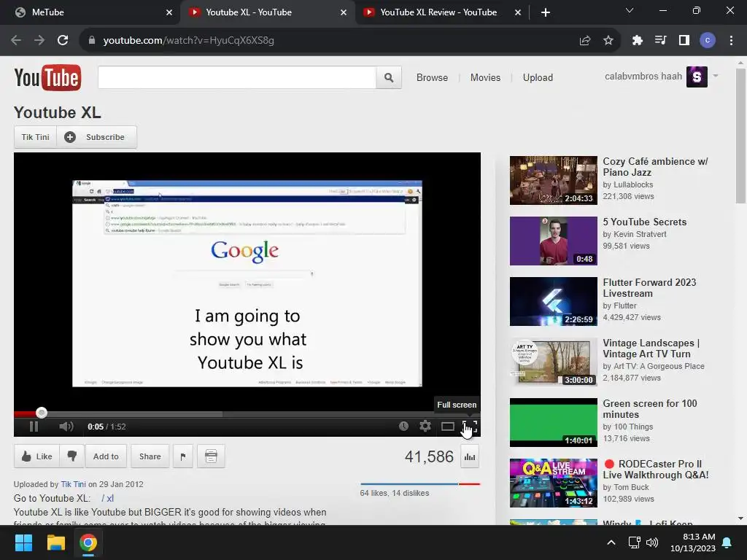
Task: Open 5 YouTube Secrets video title
Action: point(645,222)
